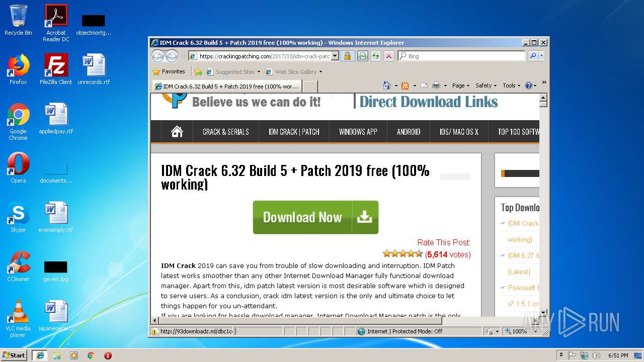Open Acrobat Reader DC desktop icon

56,23
